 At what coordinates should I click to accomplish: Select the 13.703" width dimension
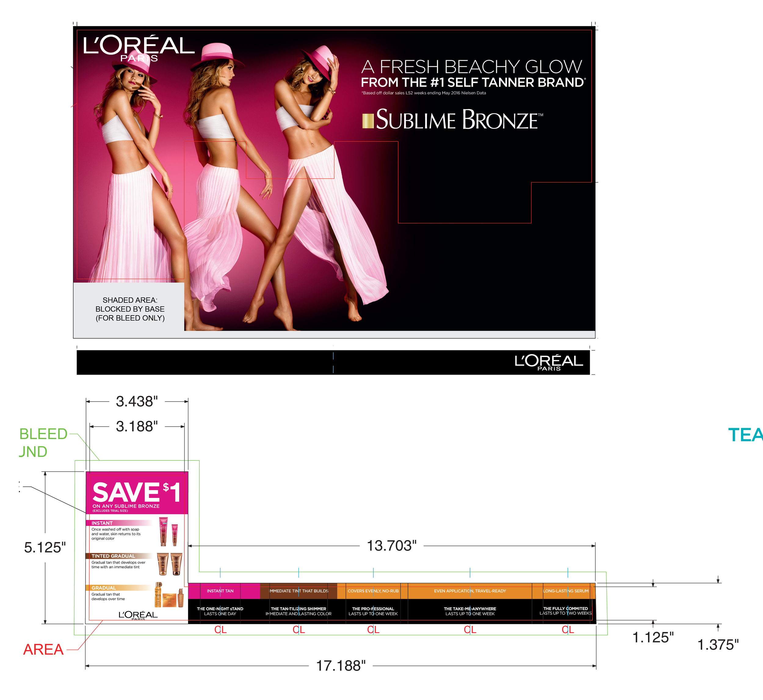pyautogui.click(x=391, y=546)
